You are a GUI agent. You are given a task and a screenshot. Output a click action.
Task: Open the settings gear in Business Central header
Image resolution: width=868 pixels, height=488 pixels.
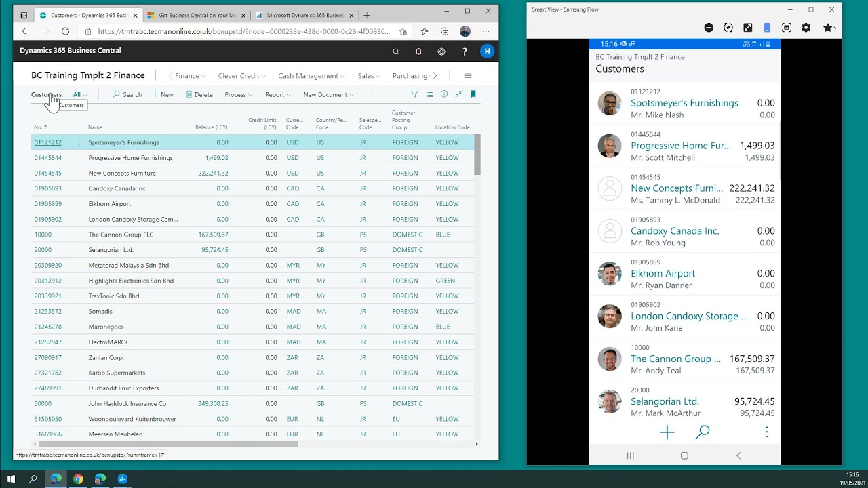[441, 52]
